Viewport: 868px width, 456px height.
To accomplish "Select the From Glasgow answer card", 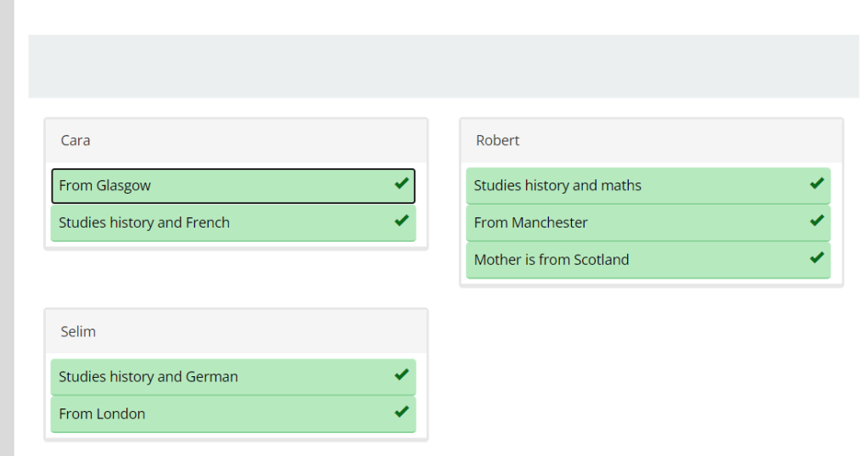I will coord(221,186).
